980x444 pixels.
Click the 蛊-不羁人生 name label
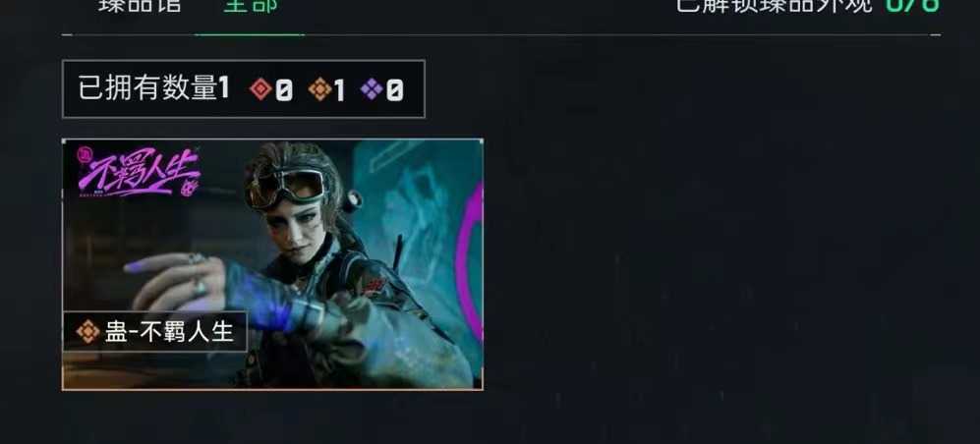(x=169, y=332)
